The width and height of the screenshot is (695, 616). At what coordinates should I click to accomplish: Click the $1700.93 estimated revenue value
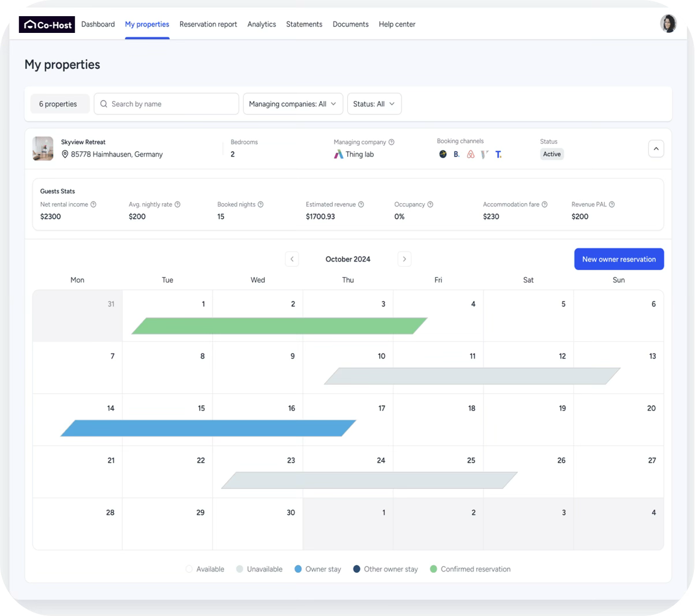click(x=320, y=216)
